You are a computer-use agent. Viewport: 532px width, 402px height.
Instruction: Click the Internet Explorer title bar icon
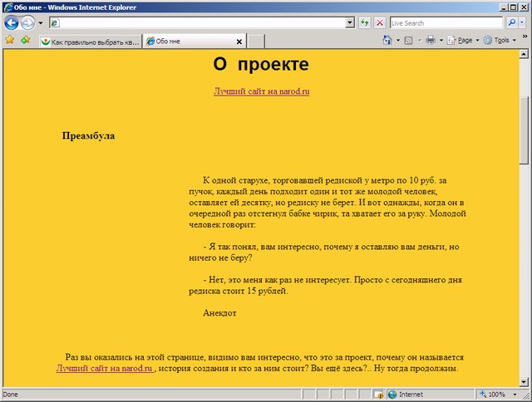pos(7,7)
